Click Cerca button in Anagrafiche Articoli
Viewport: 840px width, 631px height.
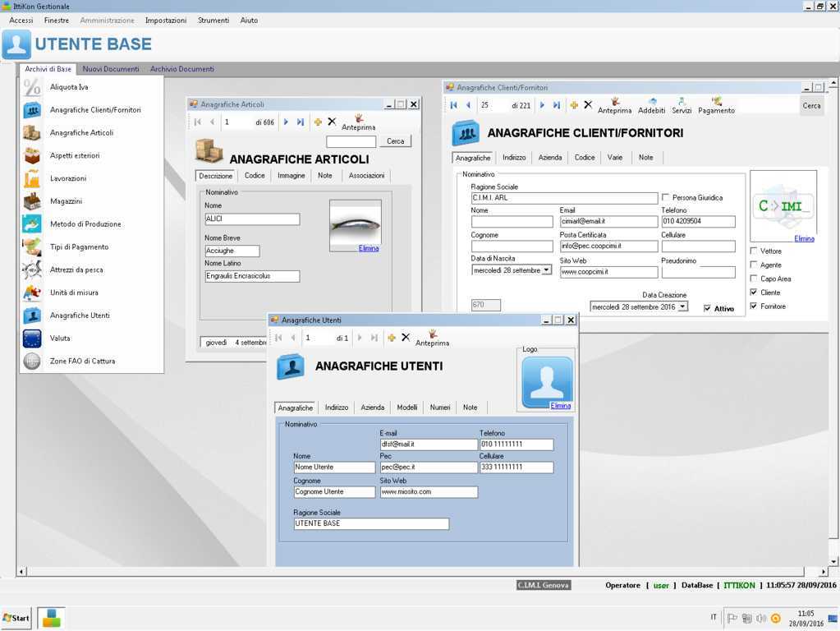point(395,141)
